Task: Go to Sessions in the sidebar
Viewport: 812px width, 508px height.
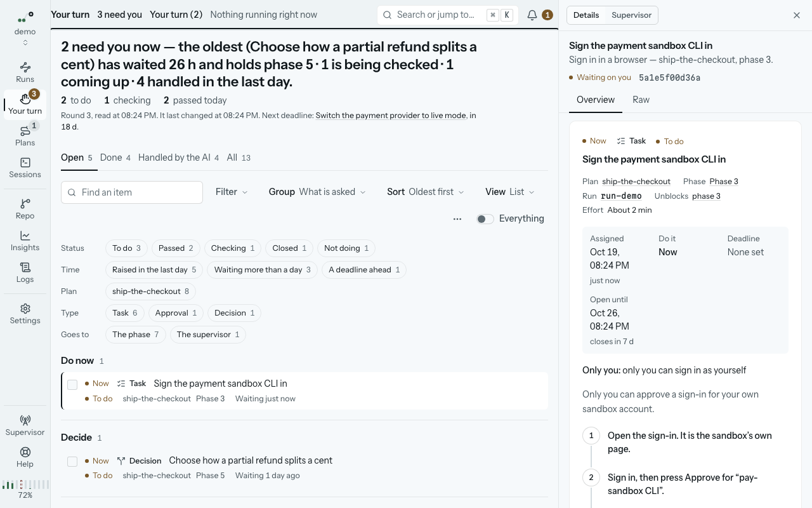Action: 25,168
